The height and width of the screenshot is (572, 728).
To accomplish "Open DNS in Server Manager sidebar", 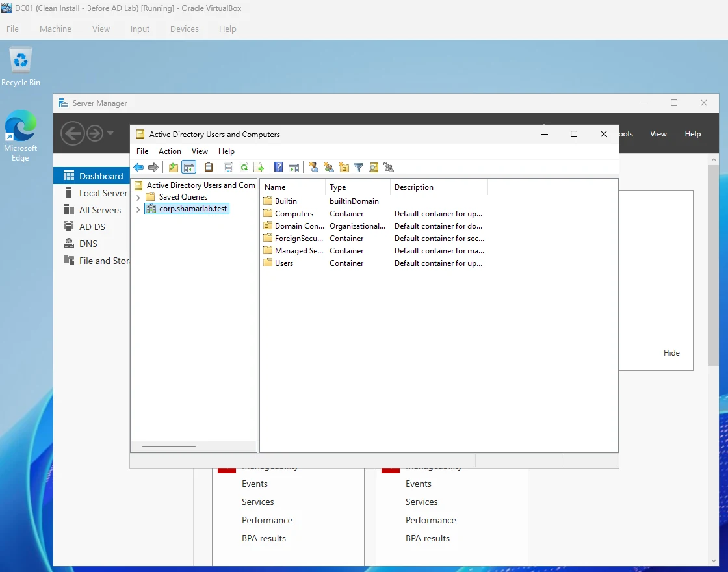I will [92, 244].
